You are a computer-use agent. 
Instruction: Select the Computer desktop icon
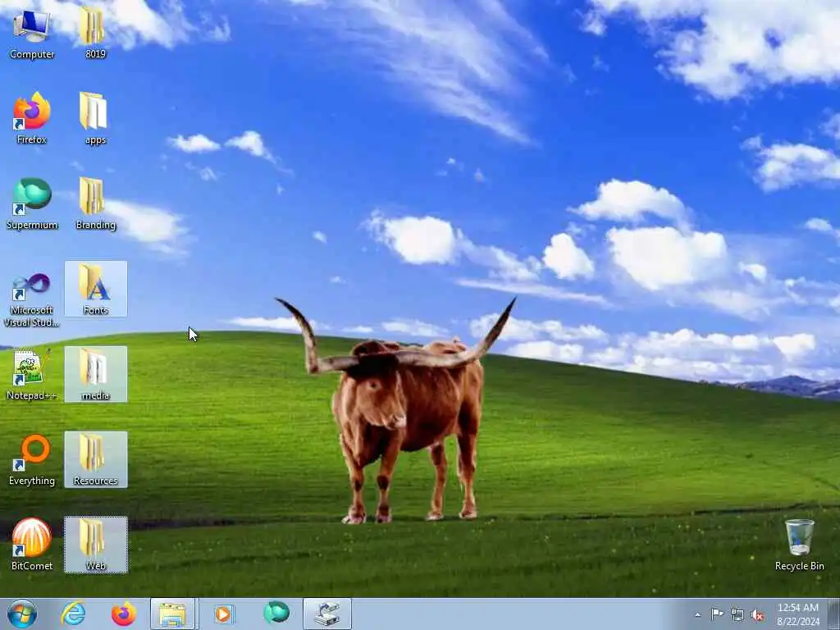click(32, 33)
